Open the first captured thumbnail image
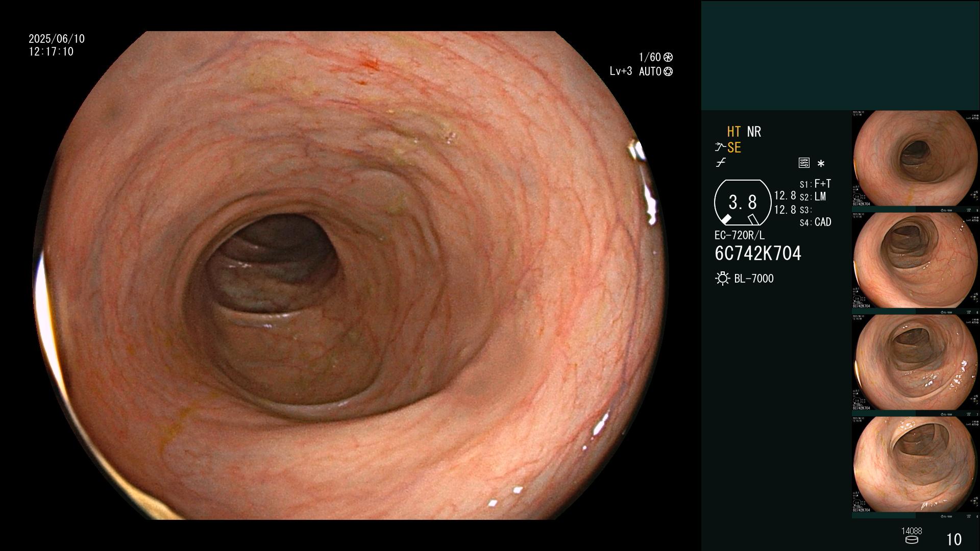This screenshot has height=551, width=980. tap(916, 159)
